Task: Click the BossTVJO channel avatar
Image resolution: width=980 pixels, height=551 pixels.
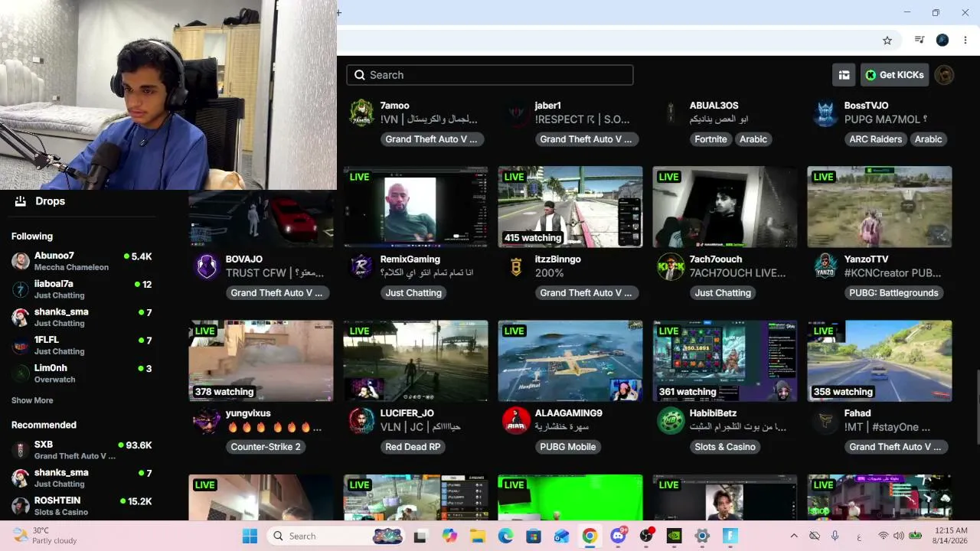Action: coord(825,112)
